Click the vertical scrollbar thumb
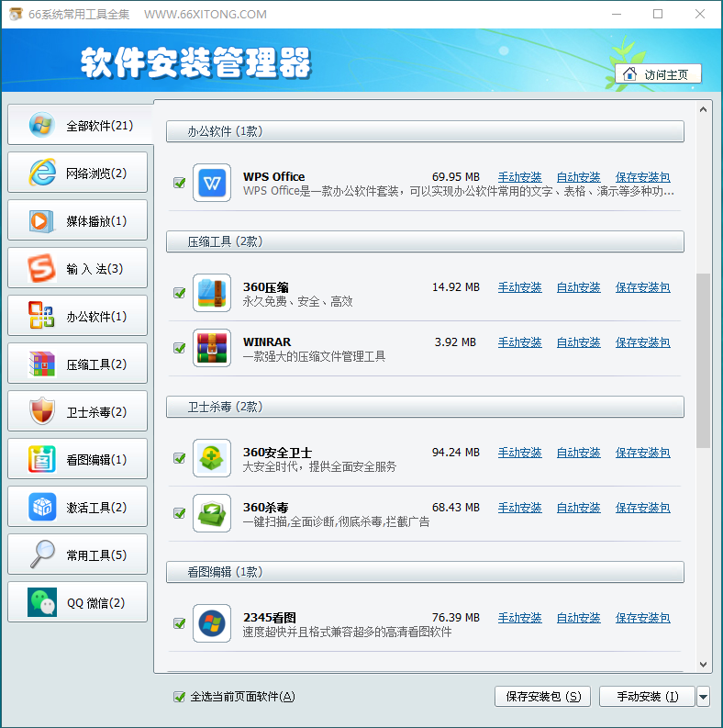723x728 pixels. tap(703, 361)
